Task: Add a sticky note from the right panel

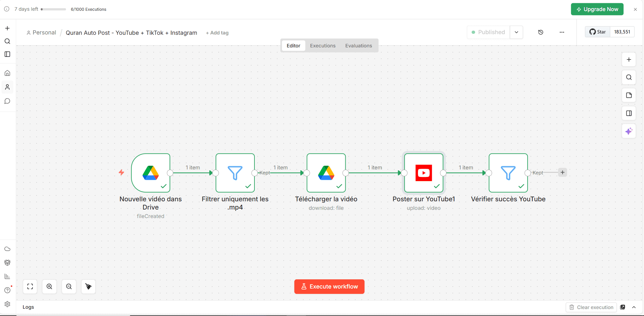Action: tap(629, 95)
